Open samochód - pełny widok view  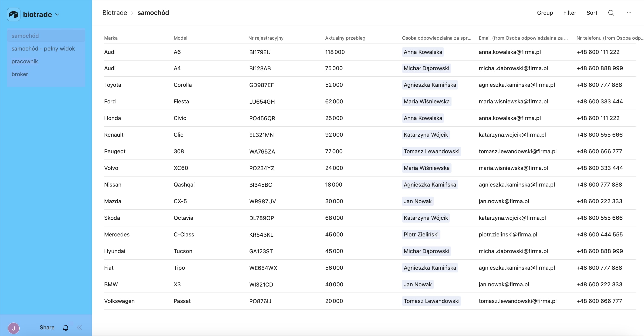click(x=46, y=48)
